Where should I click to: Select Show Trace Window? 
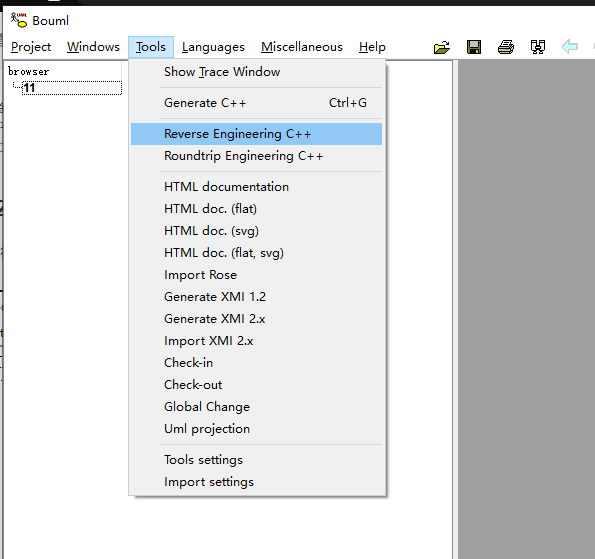coord(257,72)
